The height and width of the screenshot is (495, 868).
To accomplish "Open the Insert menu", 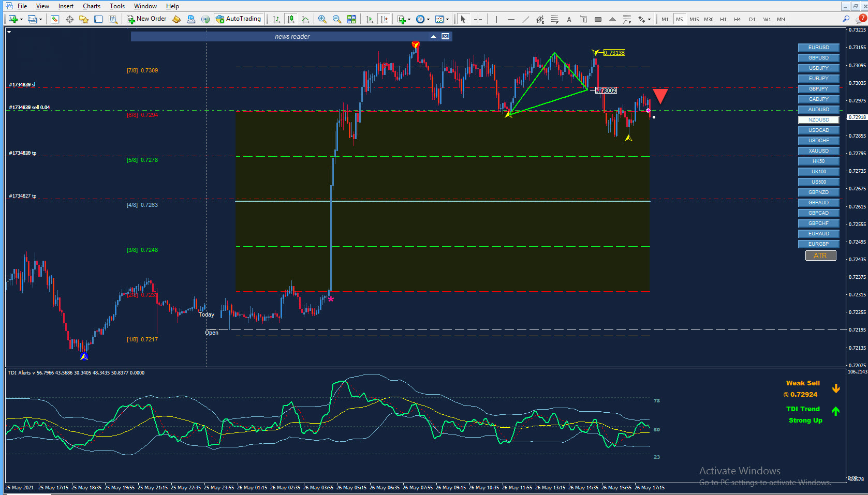I will 66,6.
